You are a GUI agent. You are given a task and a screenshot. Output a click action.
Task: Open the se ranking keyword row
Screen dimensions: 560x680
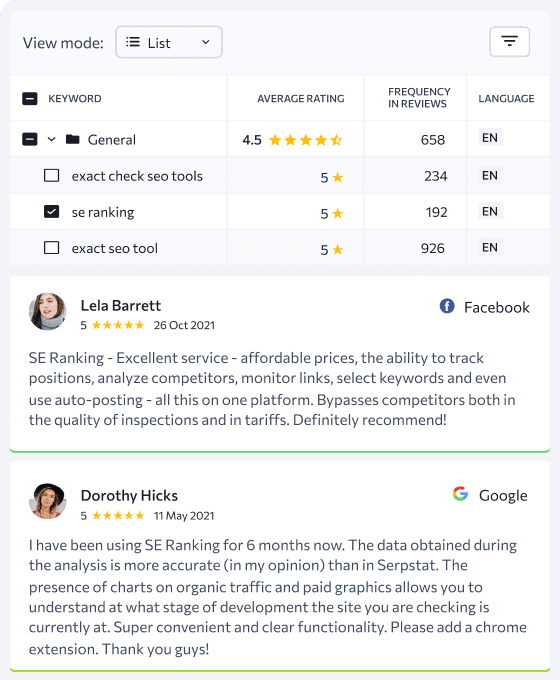pyautogui.click(x=280, y=212)
